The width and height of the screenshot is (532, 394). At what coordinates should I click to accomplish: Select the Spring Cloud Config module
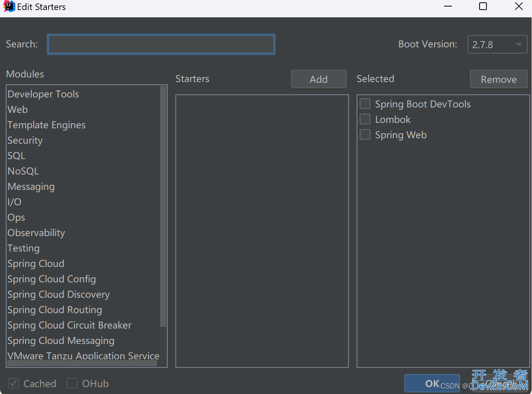click(x=83, y=279)
